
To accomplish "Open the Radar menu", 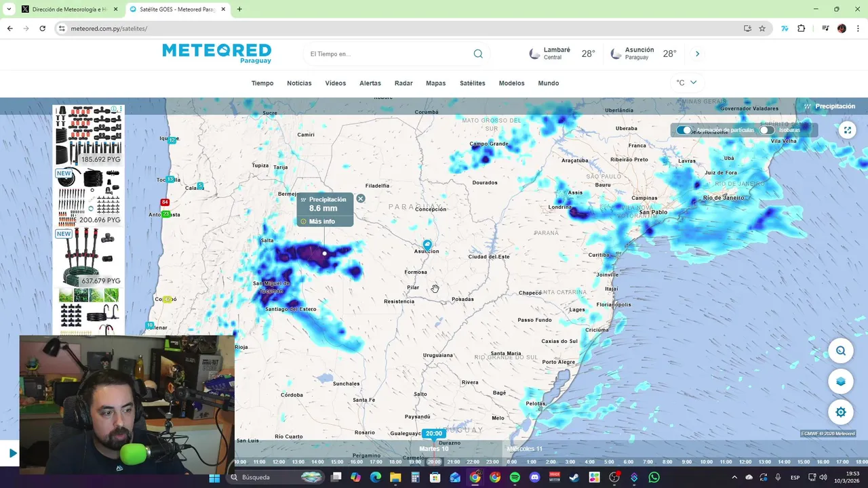I will 403,83.
